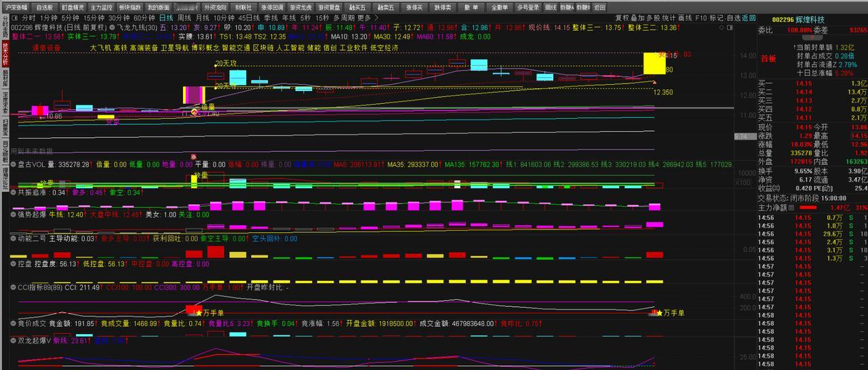
Task: Click the 画线 drawing tools link
Action: tap(685, 18)
